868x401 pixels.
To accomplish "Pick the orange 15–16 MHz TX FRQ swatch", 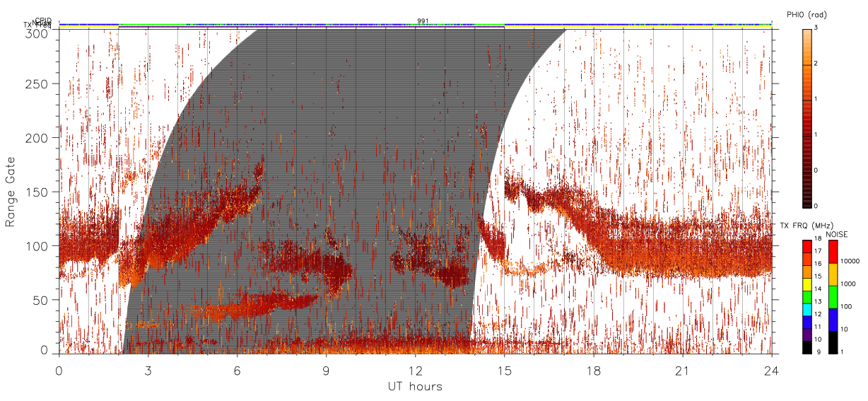I will pos(807,272).
